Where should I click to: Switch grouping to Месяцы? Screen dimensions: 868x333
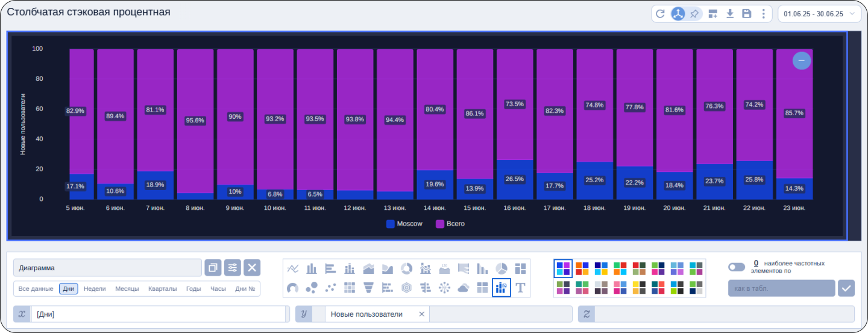point(127,288)
